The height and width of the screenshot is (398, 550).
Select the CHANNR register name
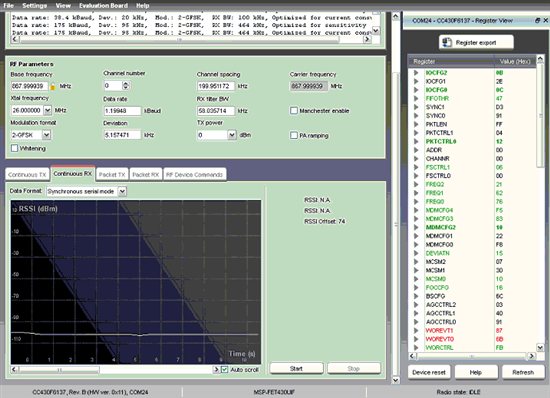437,159
